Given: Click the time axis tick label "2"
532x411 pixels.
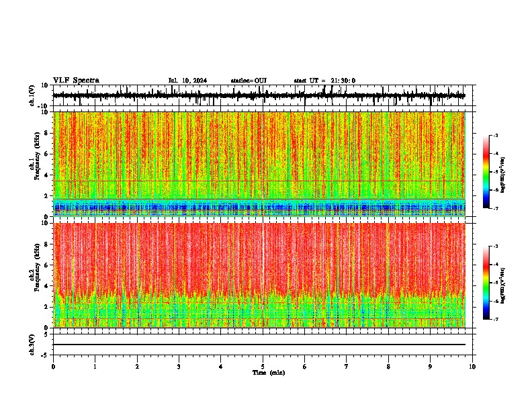Looking at the screenshot, I should pos(137,367).
